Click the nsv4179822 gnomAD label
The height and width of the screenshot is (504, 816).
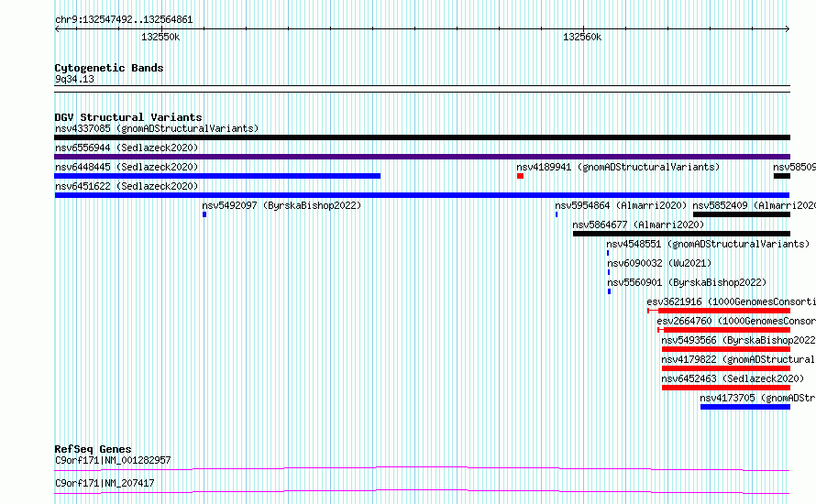pos(738,359)
